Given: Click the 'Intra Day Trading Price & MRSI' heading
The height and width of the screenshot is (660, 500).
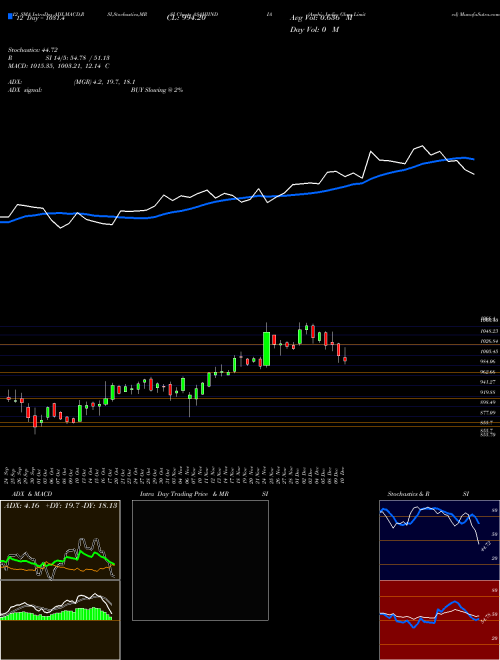Looking at the screenshot, I should click(x=204, y=494).
